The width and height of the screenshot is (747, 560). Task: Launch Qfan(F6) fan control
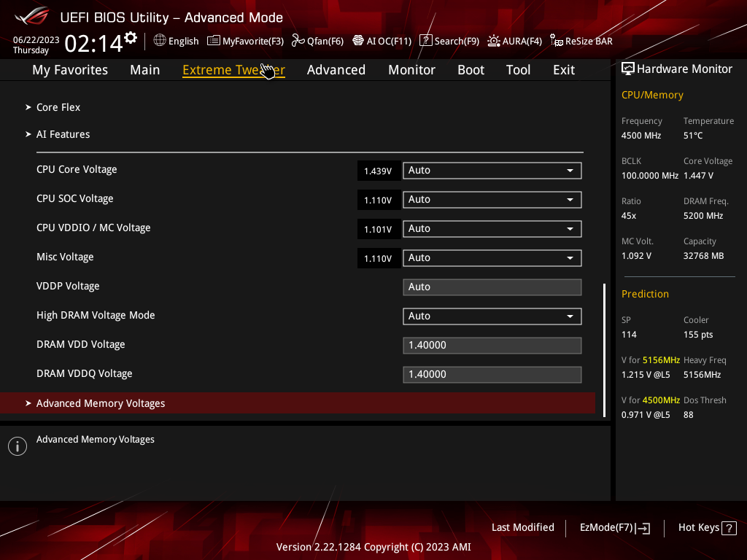pos(317,41)
